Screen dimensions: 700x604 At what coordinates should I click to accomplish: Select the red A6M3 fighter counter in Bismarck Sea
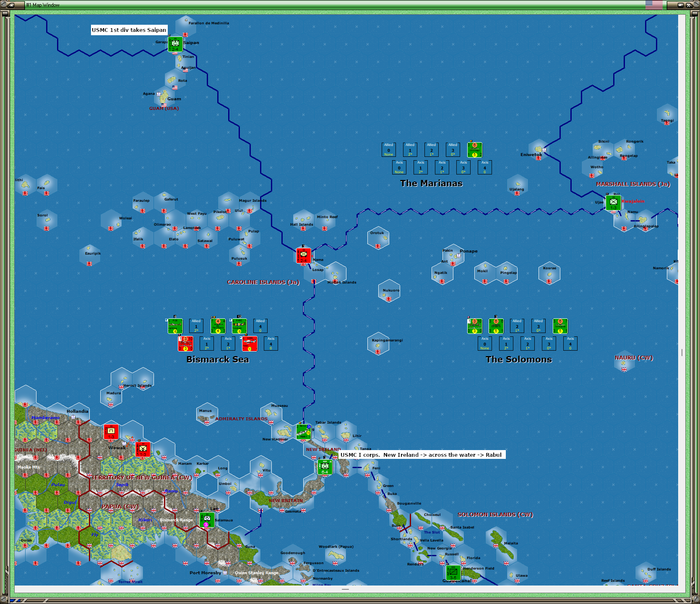tap(250, 344)
